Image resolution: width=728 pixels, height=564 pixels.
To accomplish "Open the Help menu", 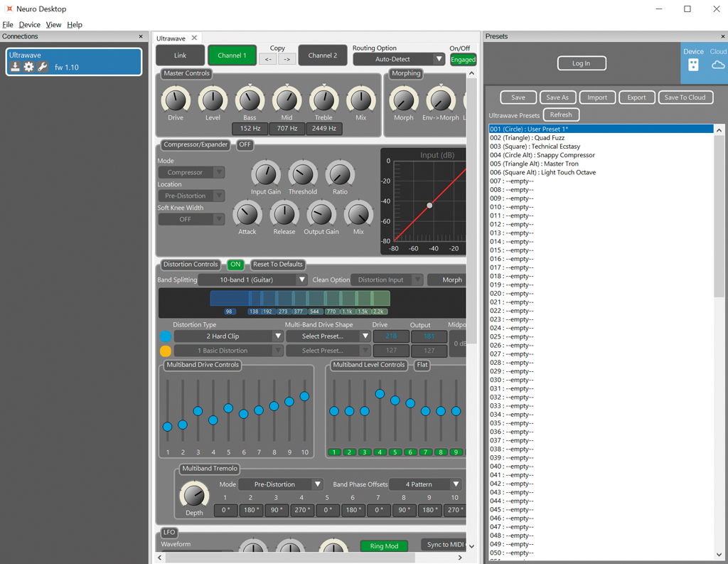I will click(74, 25).
